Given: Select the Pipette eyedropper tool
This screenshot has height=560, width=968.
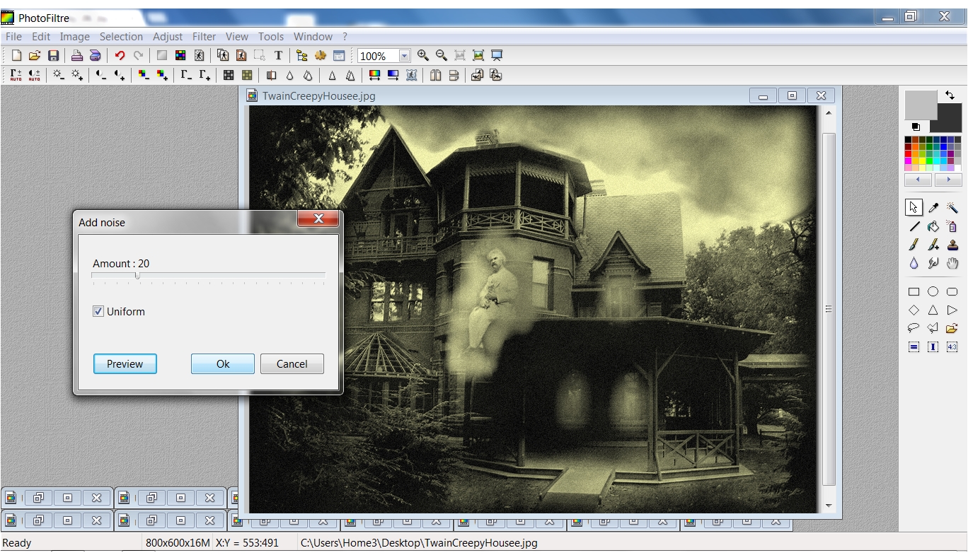Looking at the screenshot, I should click(x=933, y=208).
